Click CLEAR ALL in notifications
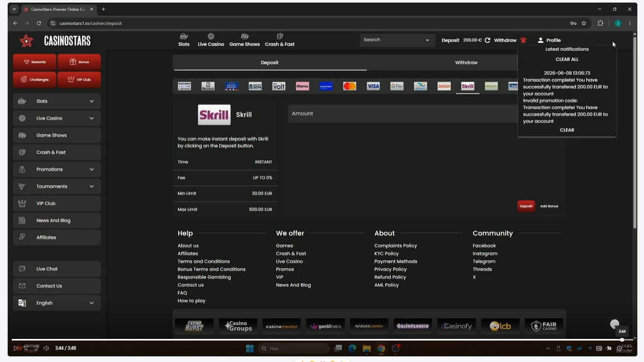Image resolution: width=644 pixels, height=362 pixels. coord(567,60)
